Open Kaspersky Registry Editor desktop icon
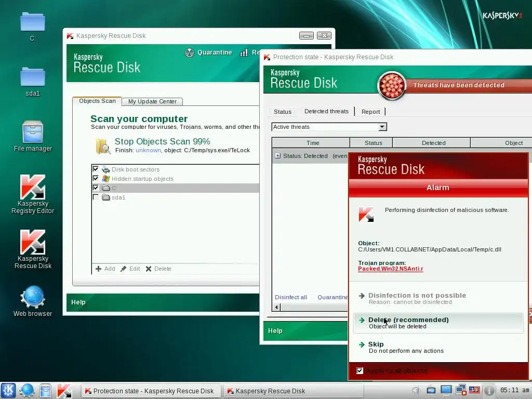Image resolution: width=532 pixels, height=399 pixels. pos(33,194)
